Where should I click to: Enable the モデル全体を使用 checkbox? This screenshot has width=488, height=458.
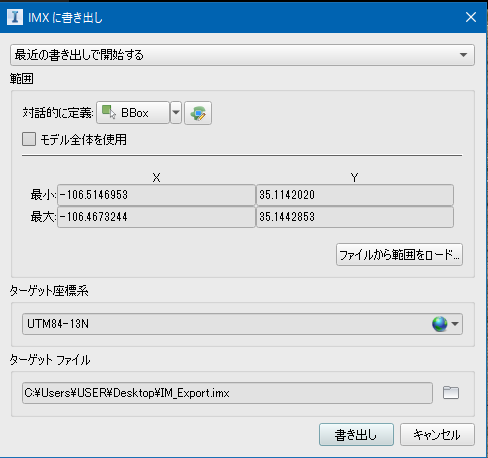(x=29, y=139)
